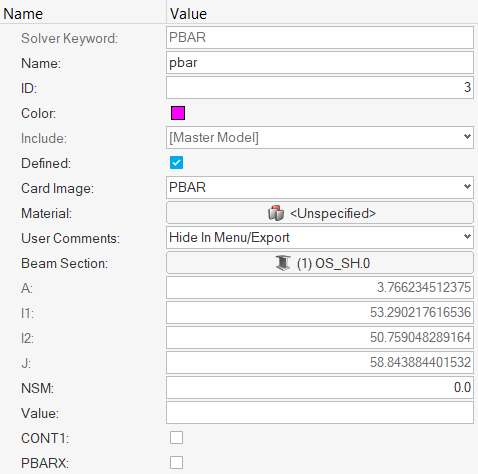Image resolution: width=478 pixels, height=474 pixels.
Task: Click the empty Value input field
Action: 320,413
